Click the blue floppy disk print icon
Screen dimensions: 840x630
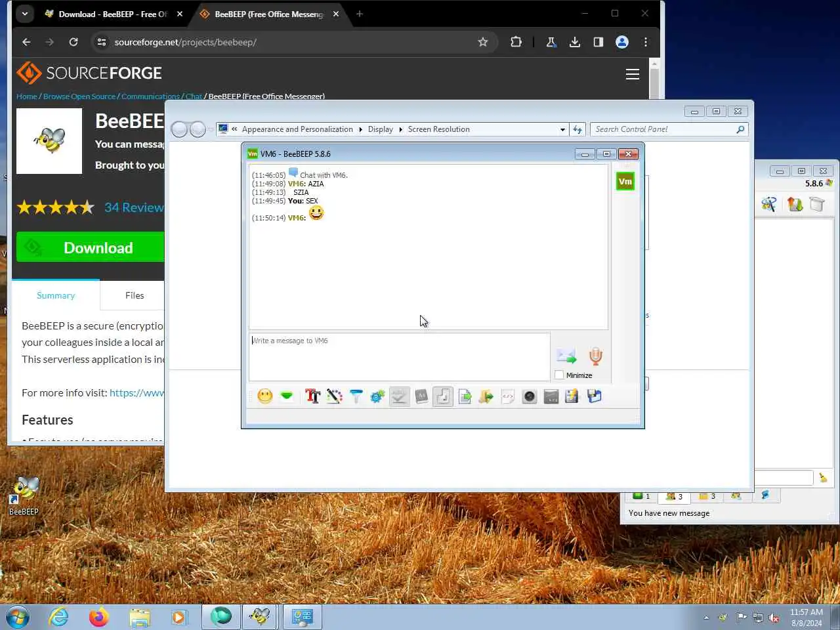pyautogui.click(x=595, y=396)
